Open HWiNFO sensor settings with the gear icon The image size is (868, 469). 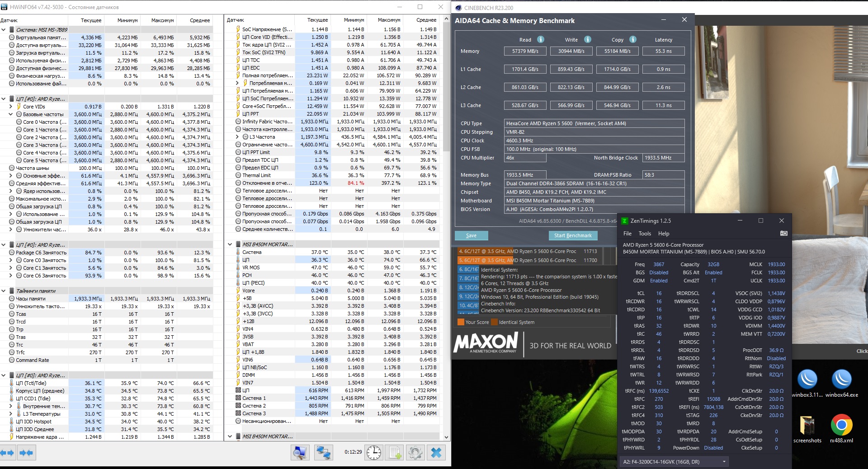tap(415, 452)
